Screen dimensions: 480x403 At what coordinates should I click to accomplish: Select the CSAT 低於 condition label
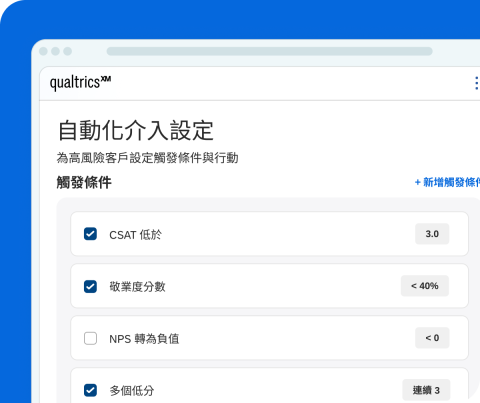pos(135,235)
